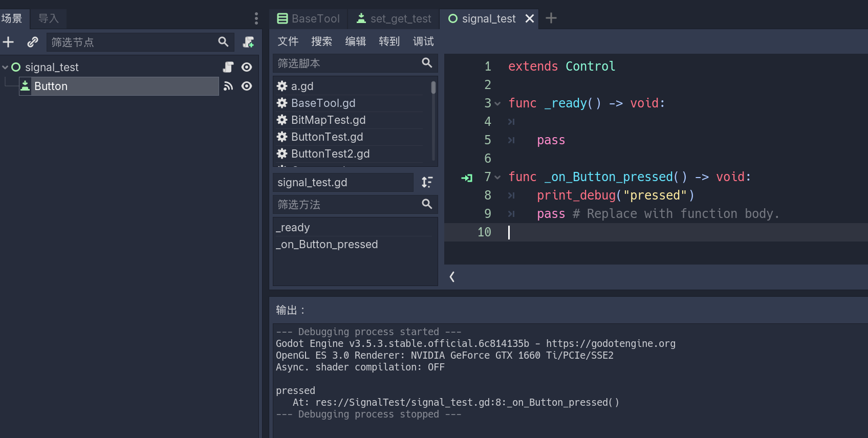Screen dimensions: 868x438
Task: Instance a child scene using link icon
Action: point(33,42)
